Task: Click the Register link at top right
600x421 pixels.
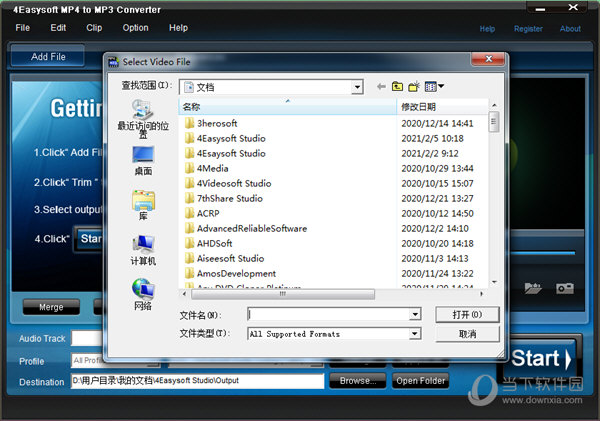Action: point(528,29)
